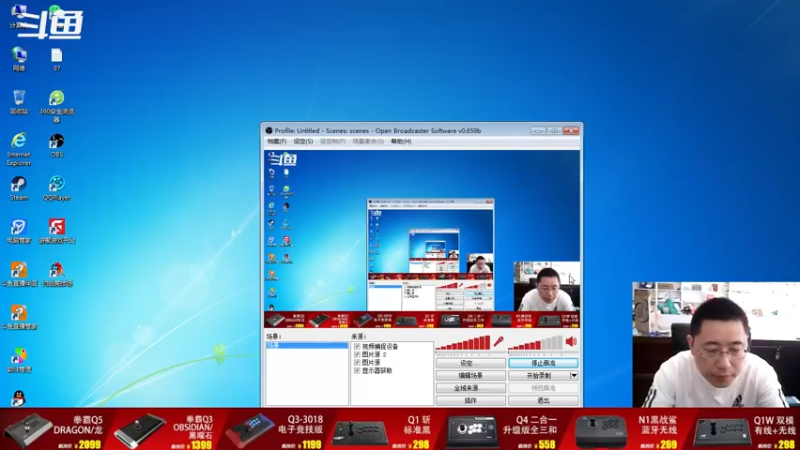
Task: Open the desktop icon right of 斗鱼直播伴侣
Action: coord(57,274)
